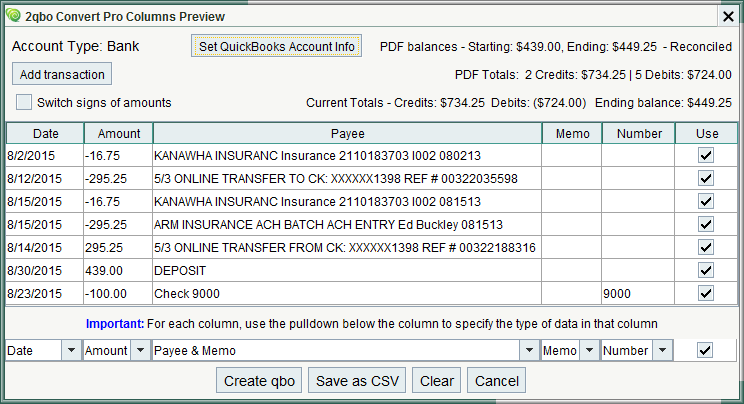The width and height of the screenshot is (744, 404).
Task: Click the ONLINE TRANSFER FROM CK payee cell
Action: click(x=347, y=247)
